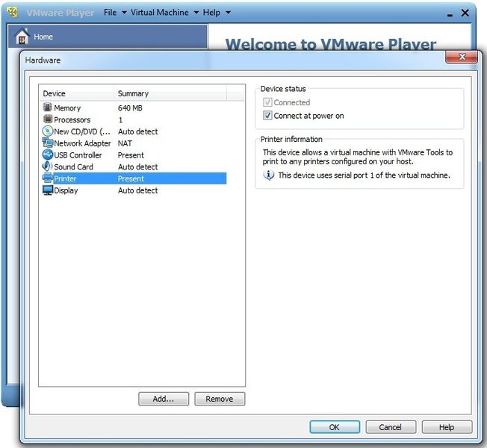The height and width of the screenshot is (448, 487).
Task: Click the New CD/DVD disc icon
Action: tap(48, 131)
